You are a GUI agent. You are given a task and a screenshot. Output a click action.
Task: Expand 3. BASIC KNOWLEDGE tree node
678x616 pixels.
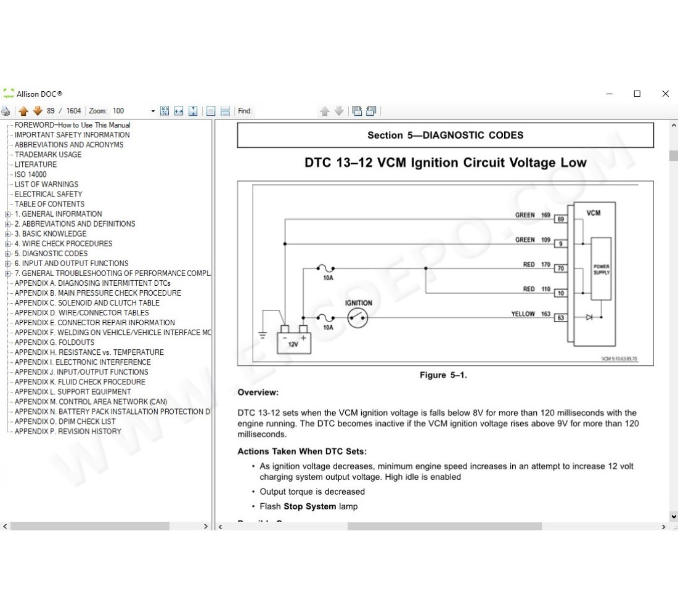(x=7, y=234)
